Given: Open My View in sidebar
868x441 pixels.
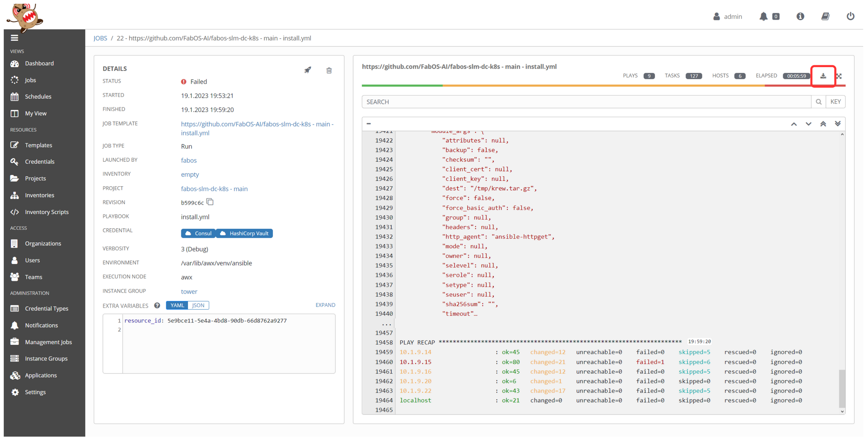Looking at the screenshot, I should tap(35, 113).
